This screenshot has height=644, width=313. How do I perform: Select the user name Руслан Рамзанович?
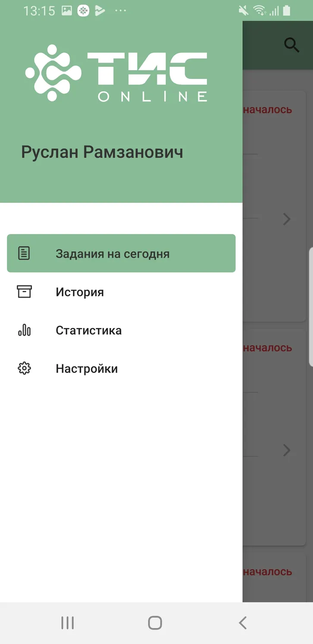coord(102,152)
